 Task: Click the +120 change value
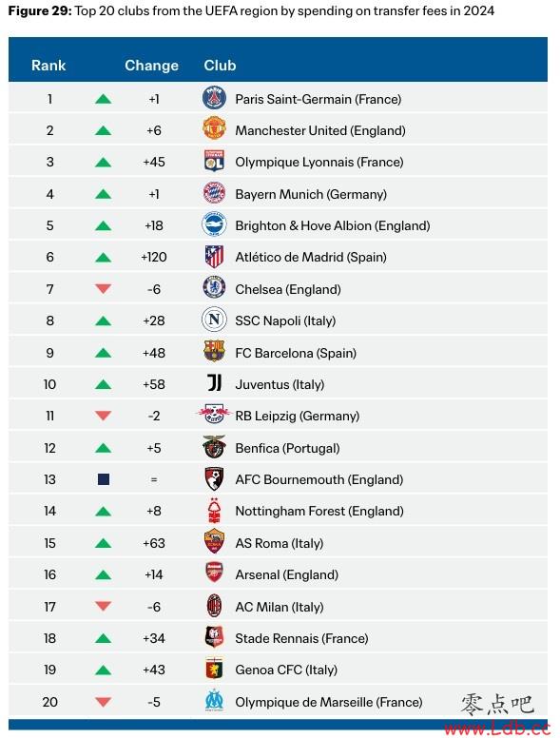(x=154, y=257)
